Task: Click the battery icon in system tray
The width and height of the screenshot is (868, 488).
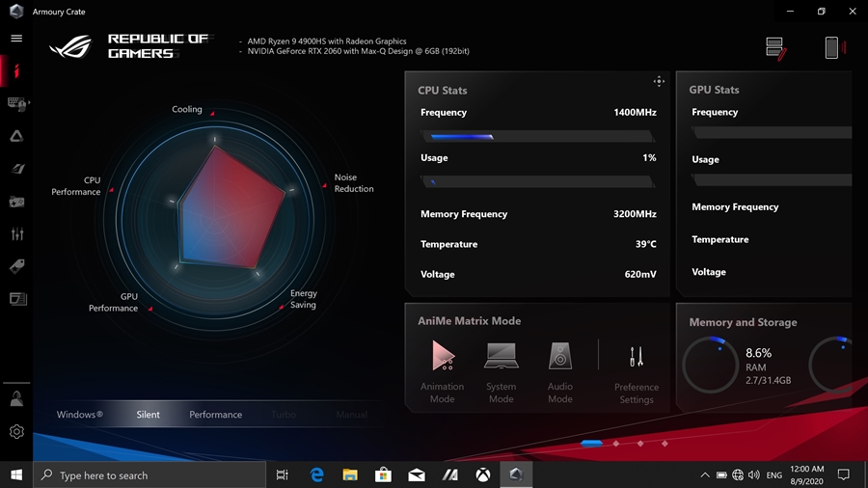Action: click(721, 474)
